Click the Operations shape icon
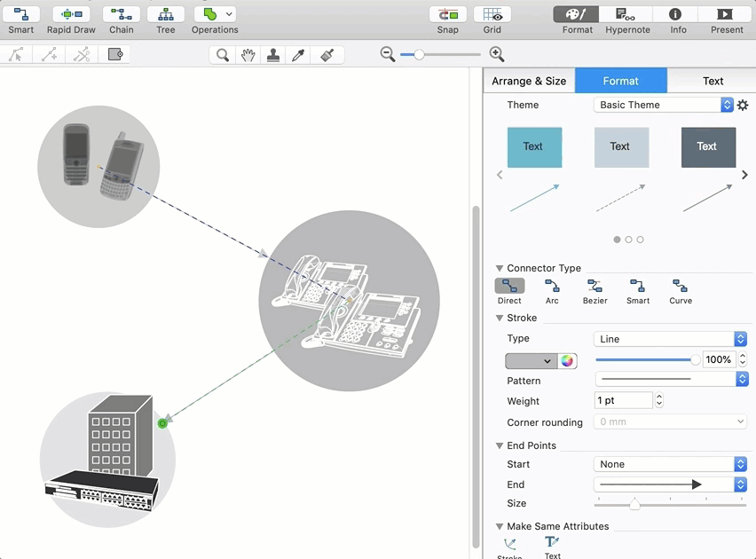 [209, 14]
